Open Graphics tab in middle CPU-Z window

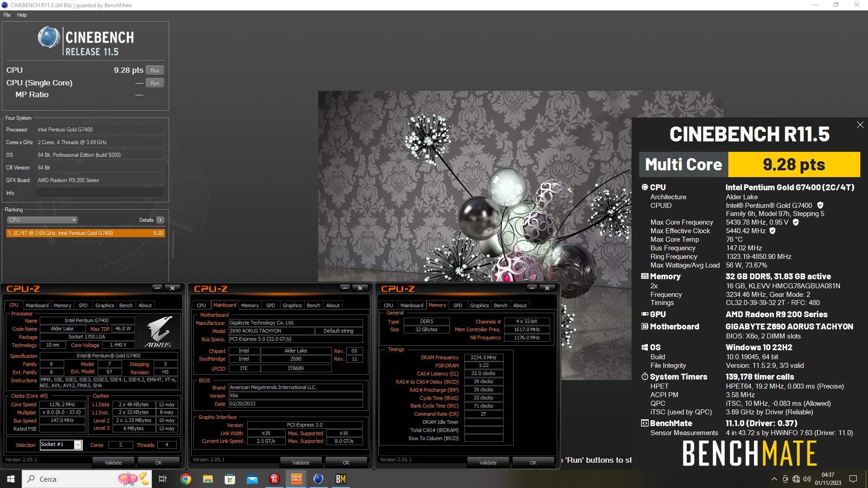point(292,305)
